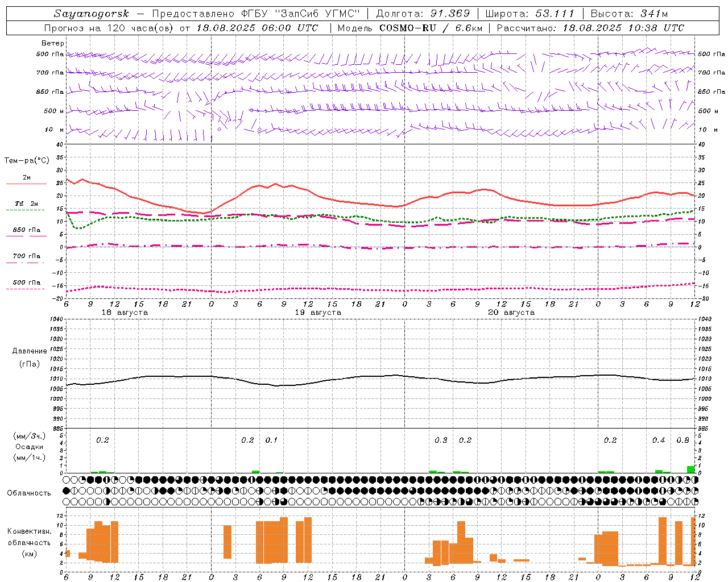This screenshot has height=582, width=728.
Task: Click the (мм/3ч.) precipitation unit label
Action: 30,436
